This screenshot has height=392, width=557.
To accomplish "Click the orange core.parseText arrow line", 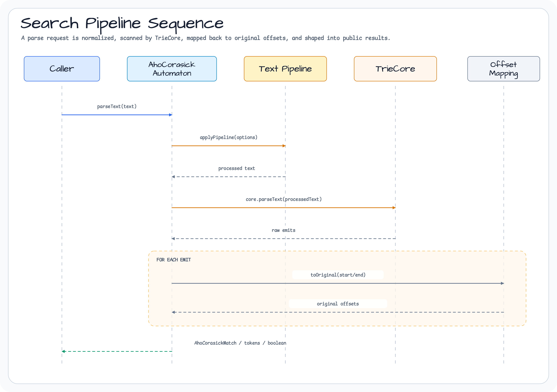I will 284,208.
